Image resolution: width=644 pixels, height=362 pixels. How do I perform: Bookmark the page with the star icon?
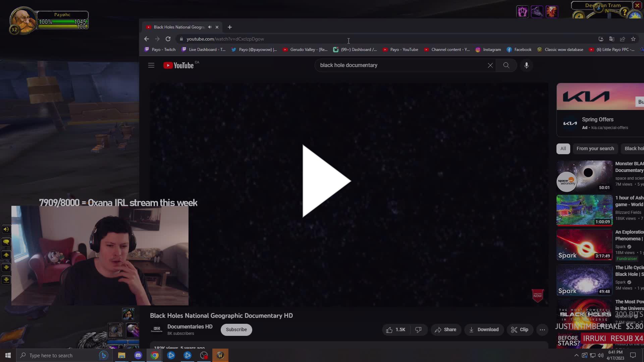pyautogui.click(x=633, y=39)
